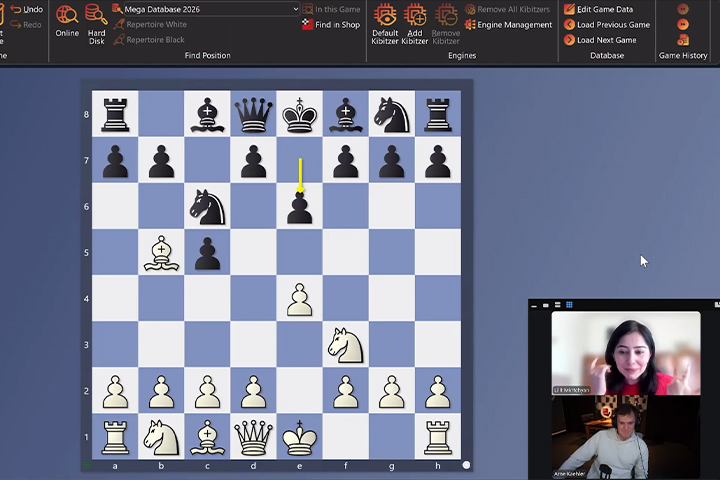Open Repertoire White search

coord(150,25)
